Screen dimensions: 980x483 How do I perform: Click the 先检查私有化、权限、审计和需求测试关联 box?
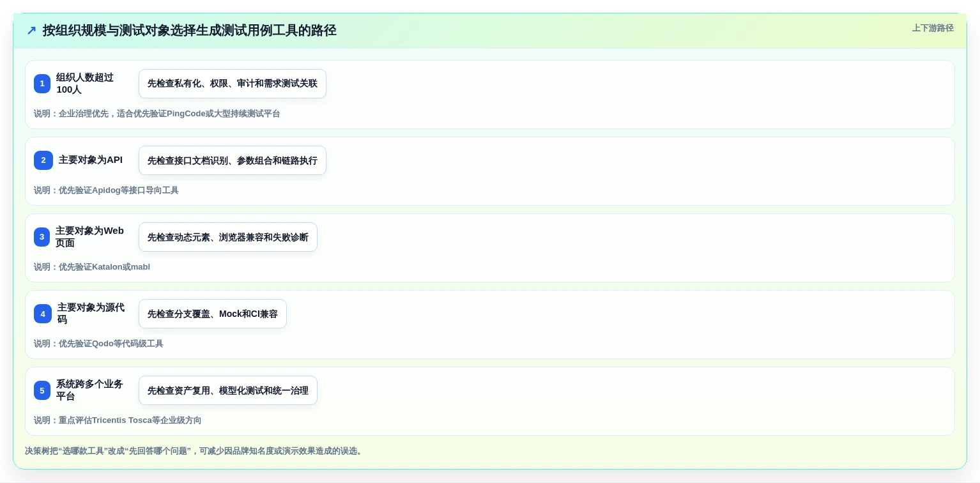coord(233,84)
